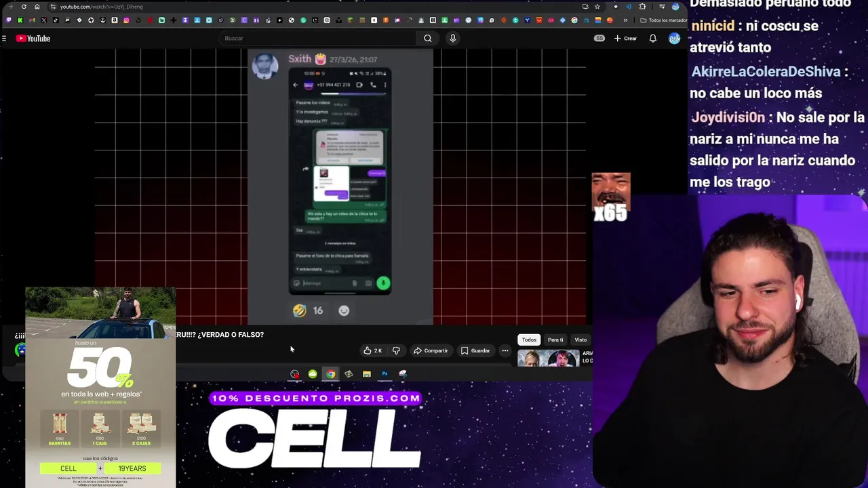This screenshot has width=868, height=488.
Task: Tap the back arrow in phone chat header
Action: tap(295, 85)
